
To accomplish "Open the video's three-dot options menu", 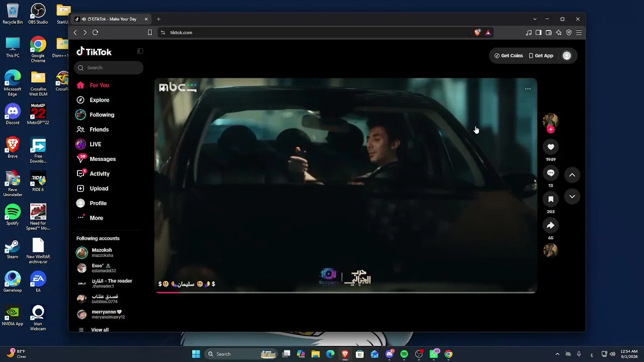I will pyautogui.click(x=528, y=88).
